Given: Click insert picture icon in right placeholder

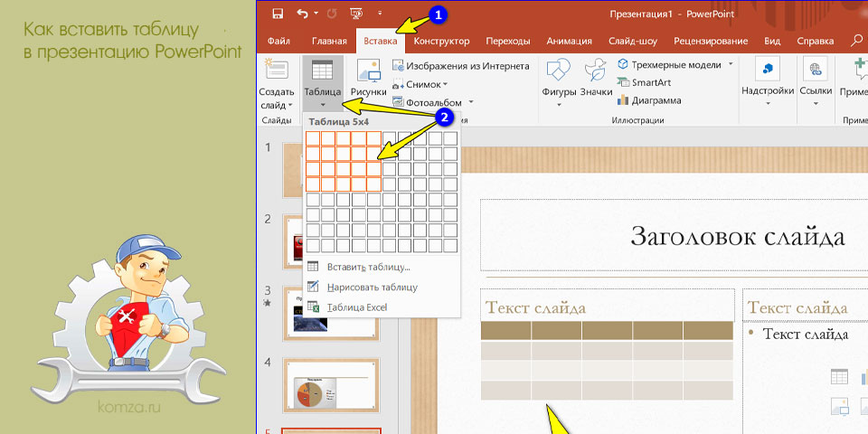Looking at the screenshot, I should 839,408.
